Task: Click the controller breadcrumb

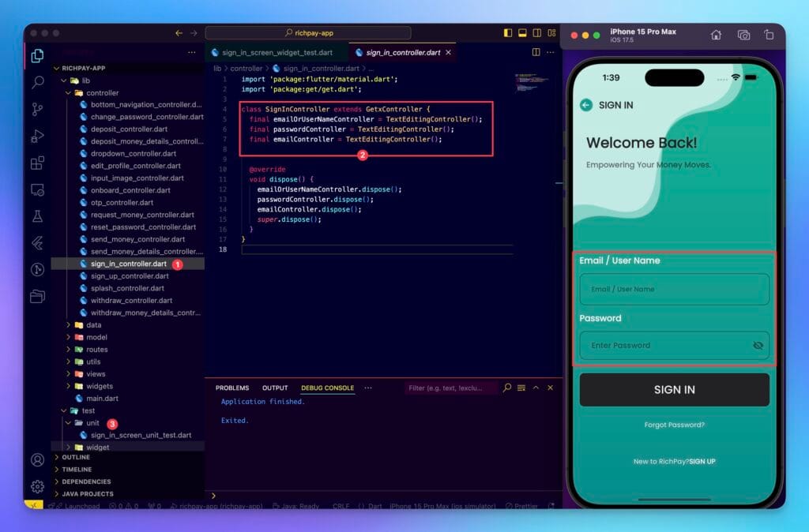Action: click(246, 68)
